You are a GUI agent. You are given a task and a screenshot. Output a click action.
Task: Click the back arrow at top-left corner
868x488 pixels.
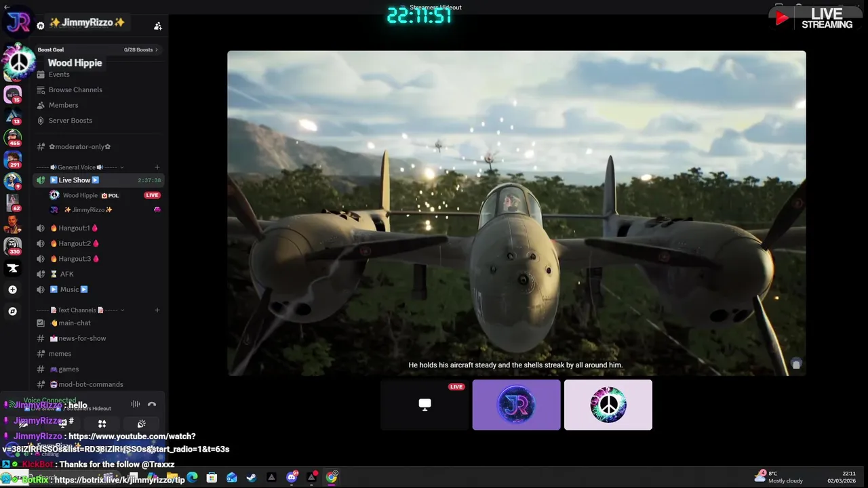[x=5, y=7]
